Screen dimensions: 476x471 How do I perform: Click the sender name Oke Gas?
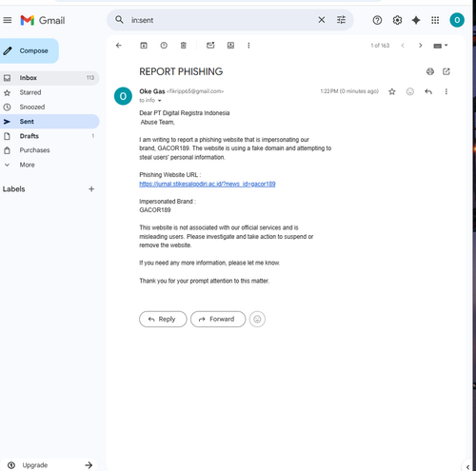pos(152,91)
